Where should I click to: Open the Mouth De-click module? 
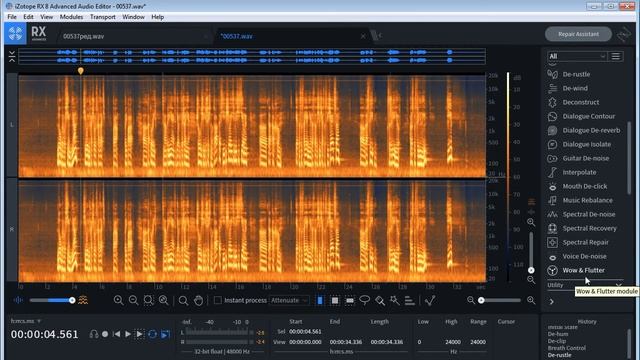584,186
